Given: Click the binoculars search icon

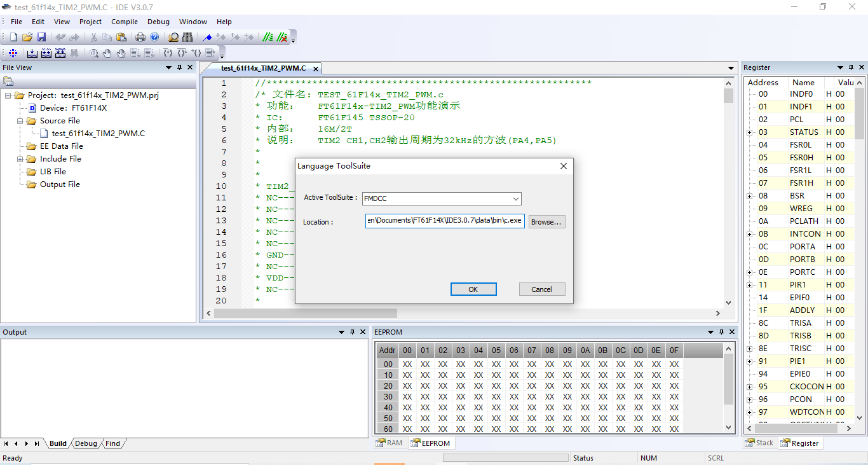Looking at the screenshot, I should tap(187, 38).
